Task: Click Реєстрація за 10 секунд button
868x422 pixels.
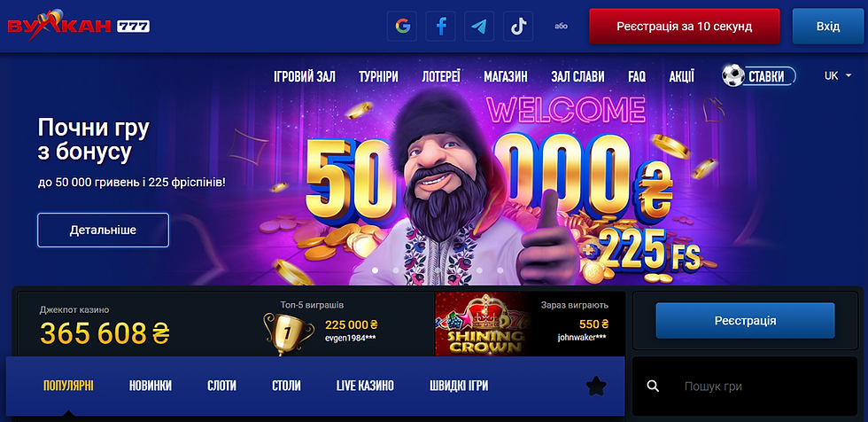Action: coord(684,26)
